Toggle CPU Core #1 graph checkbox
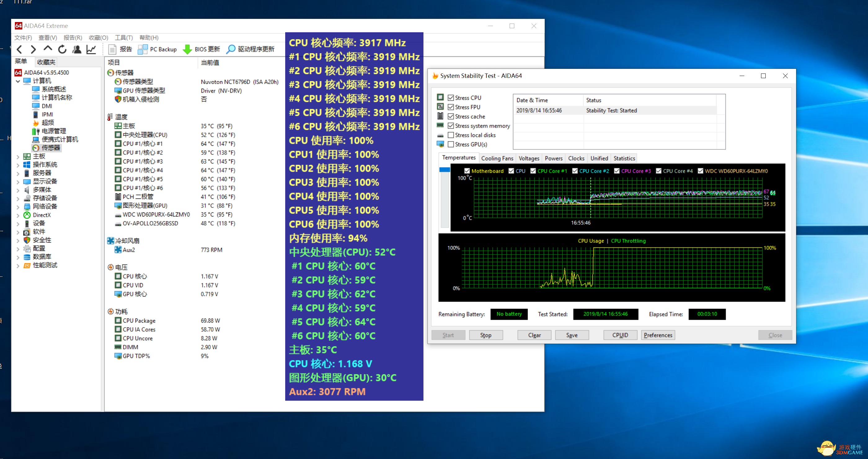This screenshot has height=459, width=868. (x=533, y=171)
